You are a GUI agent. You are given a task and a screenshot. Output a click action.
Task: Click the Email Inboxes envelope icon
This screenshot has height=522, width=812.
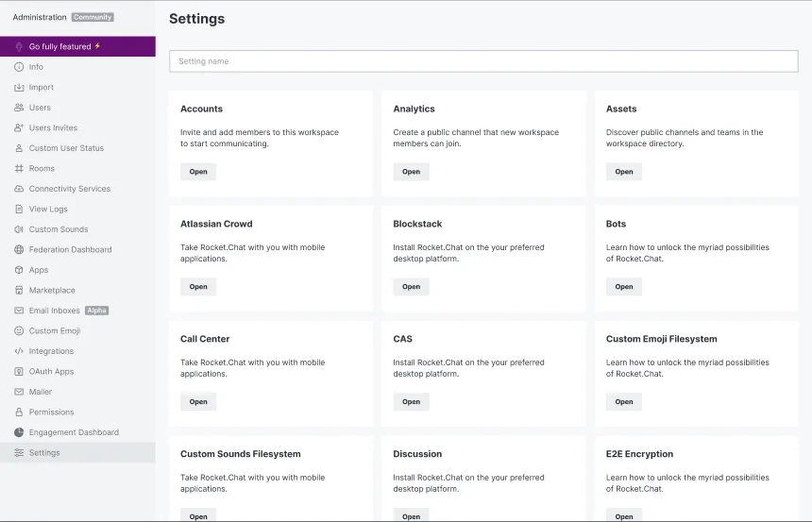click(x=19, y=311)
